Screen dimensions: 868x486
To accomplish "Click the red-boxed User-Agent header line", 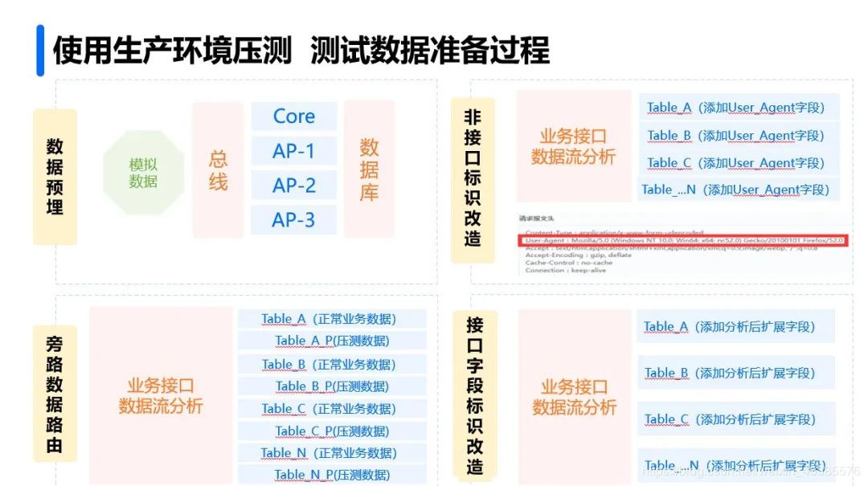I will click(682, 240).
